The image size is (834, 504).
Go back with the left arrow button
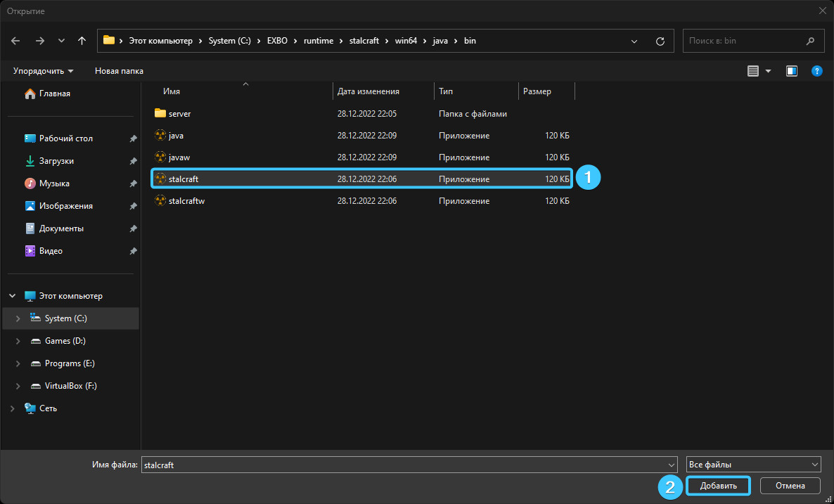tap(15, 41)
